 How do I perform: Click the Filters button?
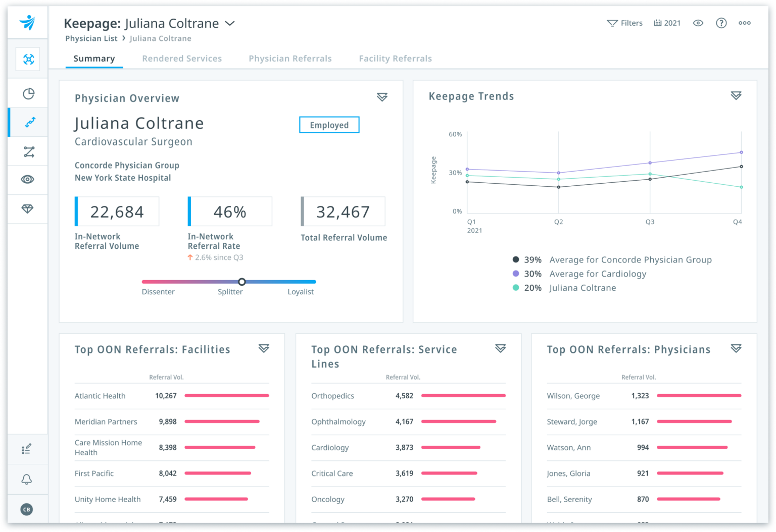click(x=625, y=23)
